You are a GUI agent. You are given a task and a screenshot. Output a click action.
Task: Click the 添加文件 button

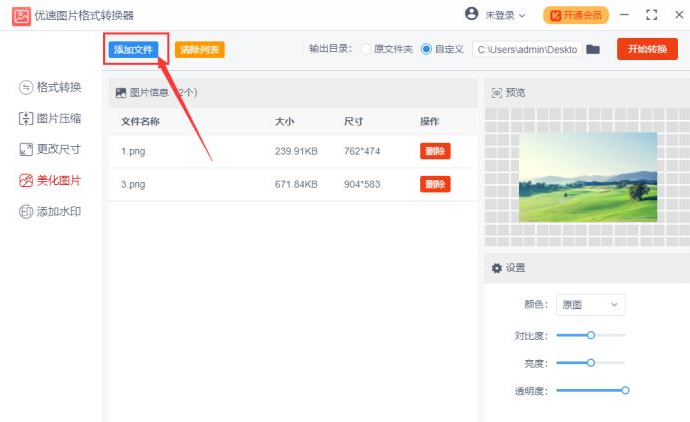tap(133, 49)
